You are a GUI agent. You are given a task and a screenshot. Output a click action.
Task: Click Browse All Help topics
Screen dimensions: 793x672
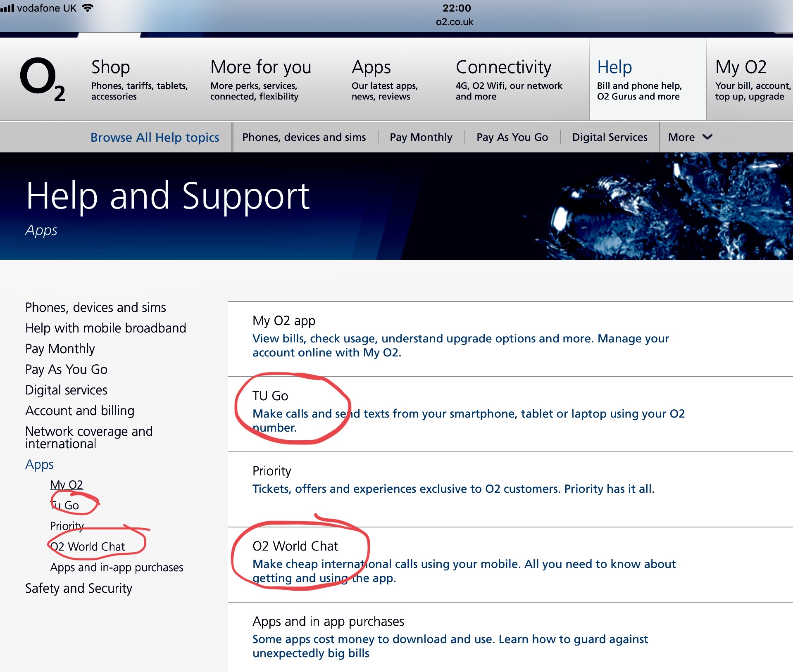point(155,137)
